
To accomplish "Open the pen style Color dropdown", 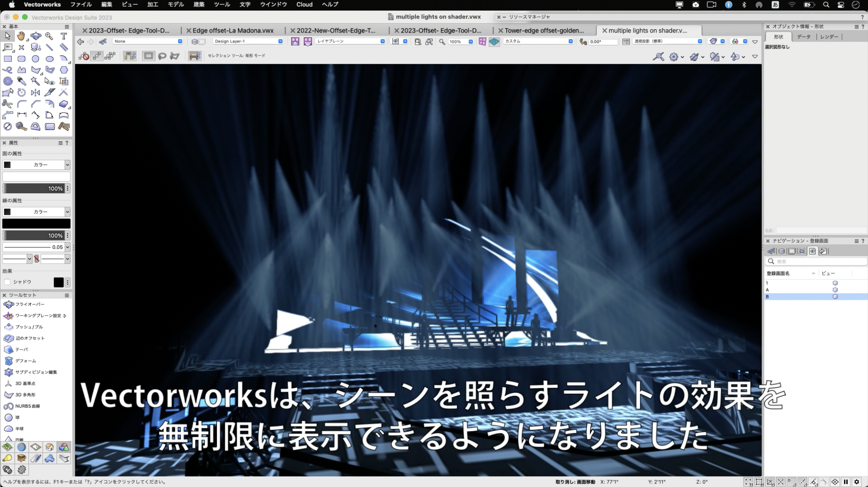I will pyautogui.click(x=36, y=212).
